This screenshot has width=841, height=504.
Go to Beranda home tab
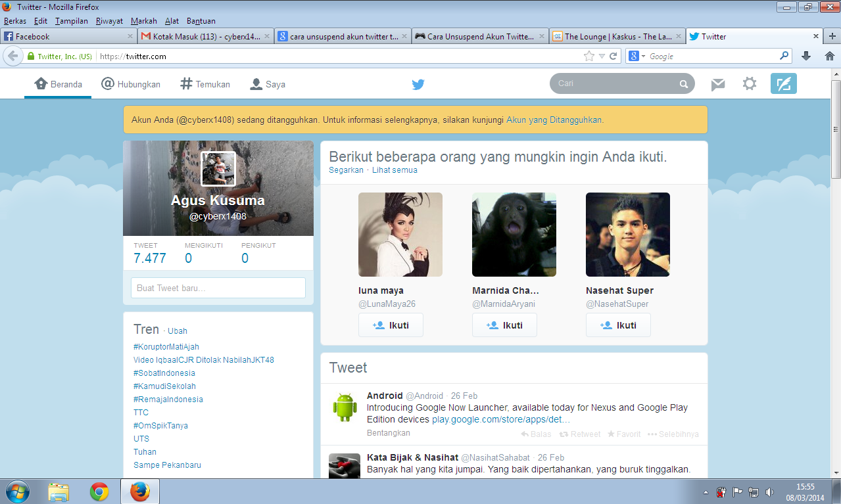tap(58, 84)
